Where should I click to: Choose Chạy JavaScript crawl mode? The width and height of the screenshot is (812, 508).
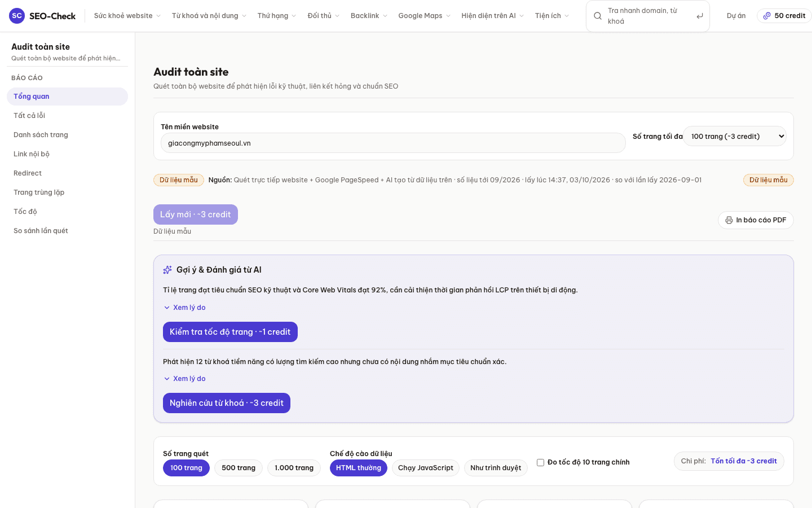coord(426,468)
